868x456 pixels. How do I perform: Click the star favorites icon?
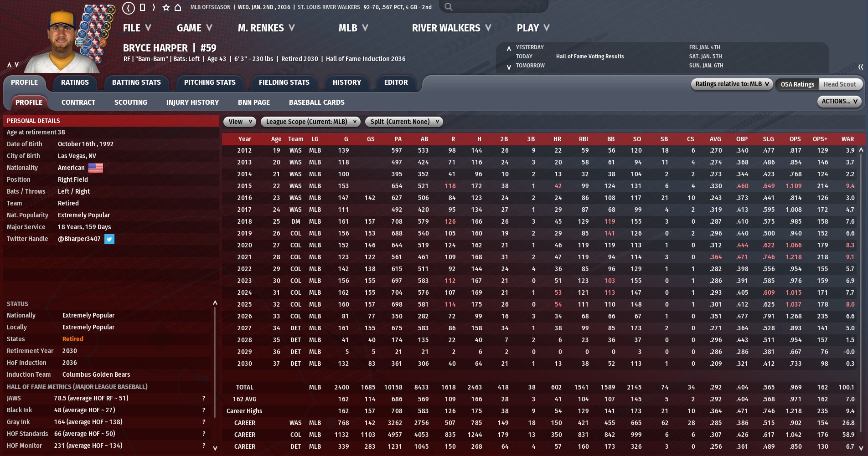(x=166, y=7)
